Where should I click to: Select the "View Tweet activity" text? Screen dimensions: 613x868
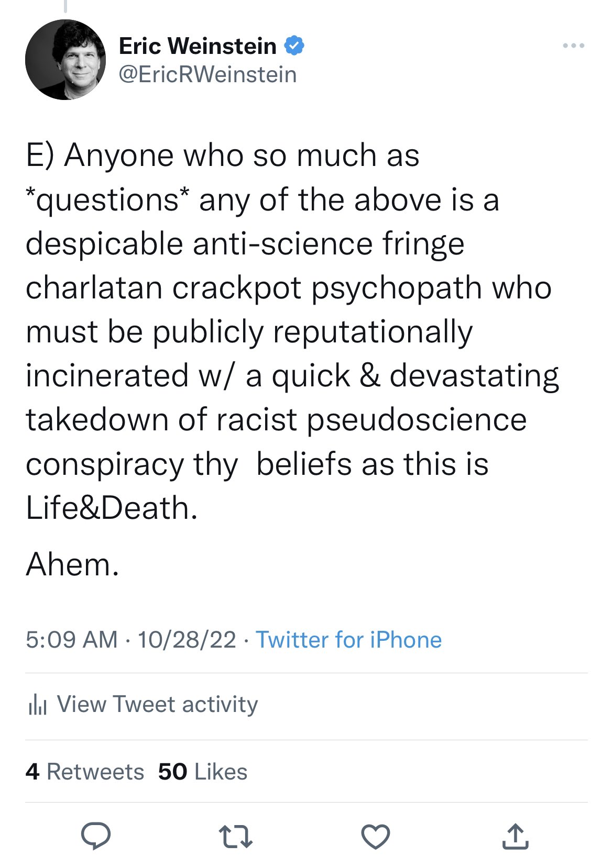tap(157, 704)
